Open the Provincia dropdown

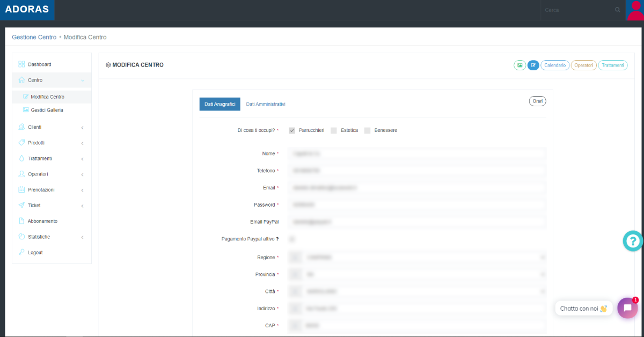coord(417,274)
